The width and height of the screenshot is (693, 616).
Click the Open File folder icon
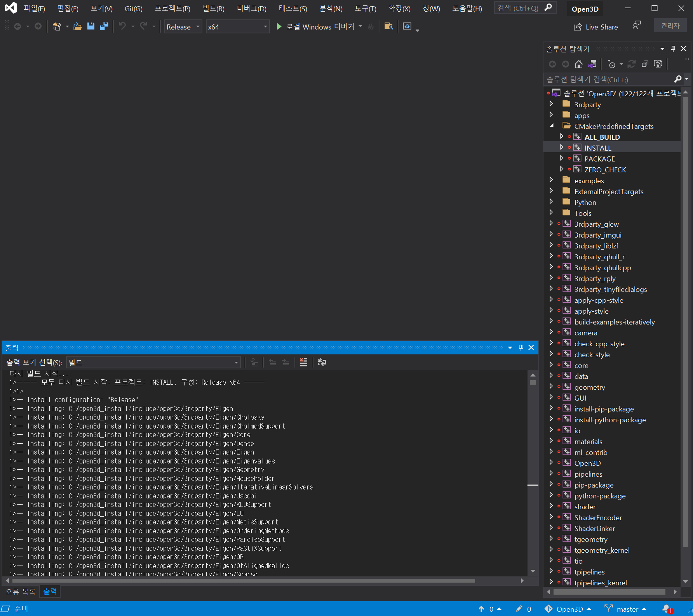click(77, 26)
